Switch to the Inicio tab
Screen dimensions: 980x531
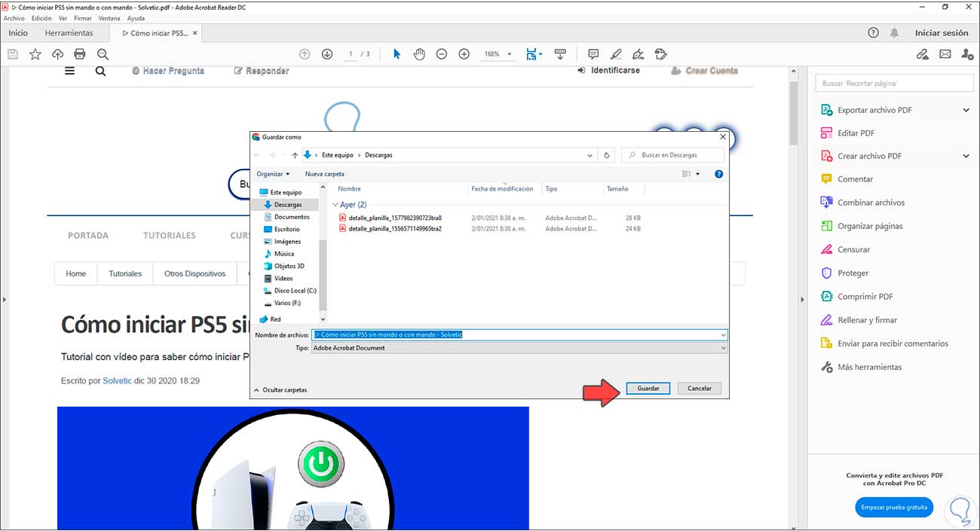18,33
